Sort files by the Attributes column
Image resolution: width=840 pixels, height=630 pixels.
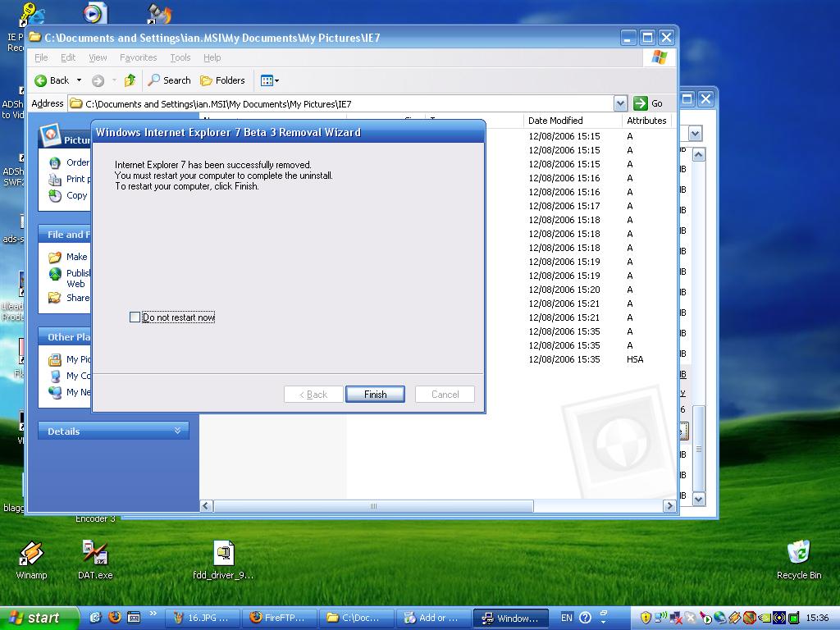coord(646,121)
